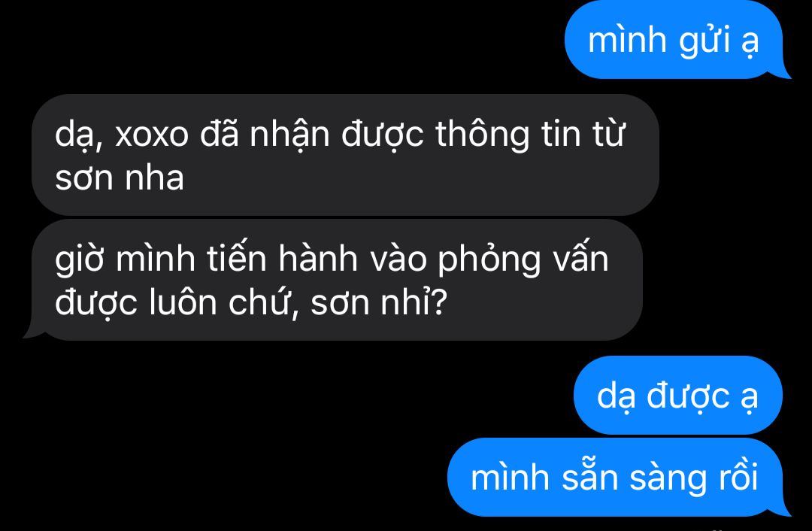The width and height of the screenshot is (812, 531).
Task: Click the words "phỏng vấn" in the gray bubble
Action: coord(523,259)
